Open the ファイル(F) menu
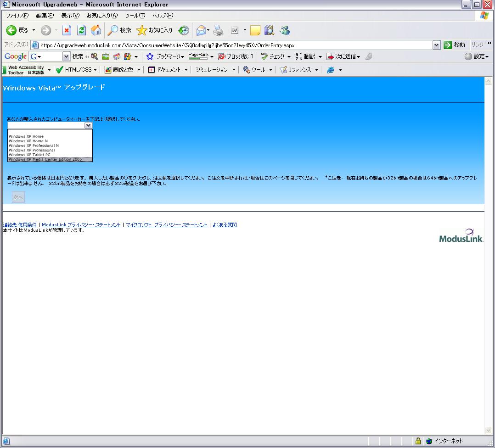Viewport: 495px width, 448px height. (x=17, y=16)
